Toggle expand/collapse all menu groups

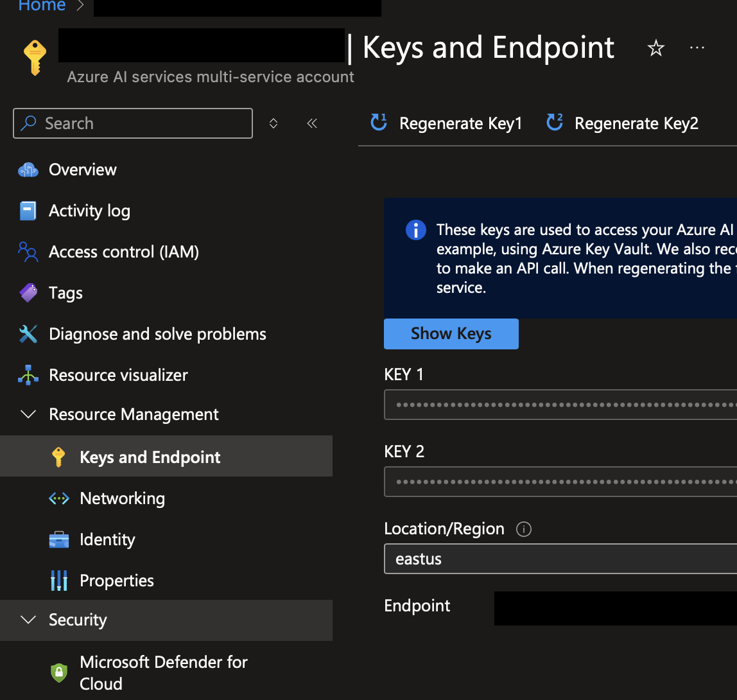click(x=273, y=123)
